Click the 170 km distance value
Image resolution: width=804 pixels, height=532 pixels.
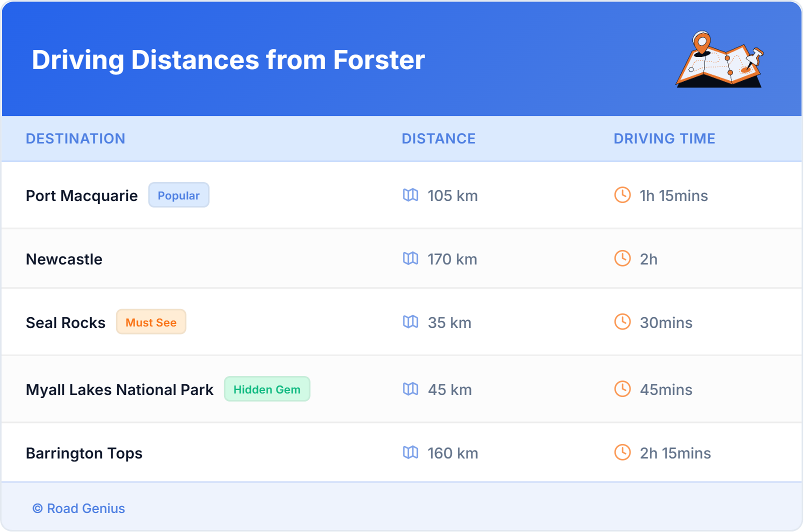tap(452, 259)
